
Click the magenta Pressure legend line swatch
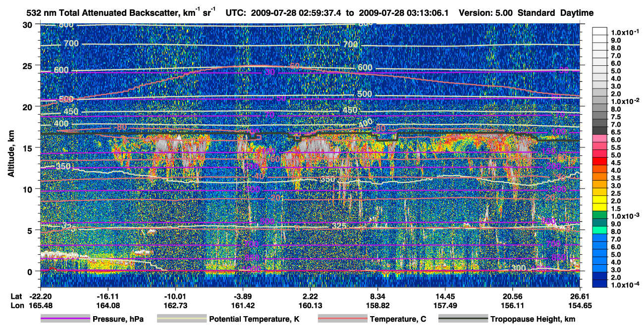point(65,319)
